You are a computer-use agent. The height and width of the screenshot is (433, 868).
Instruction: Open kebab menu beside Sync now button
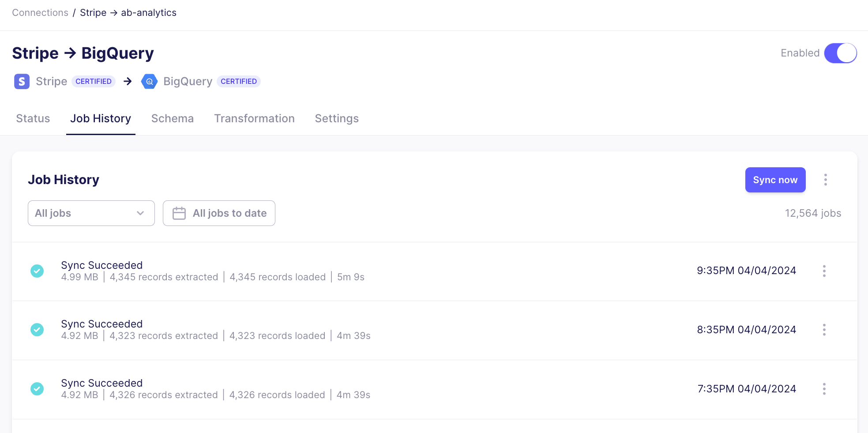pyautogui.click(x=825, y=180)
